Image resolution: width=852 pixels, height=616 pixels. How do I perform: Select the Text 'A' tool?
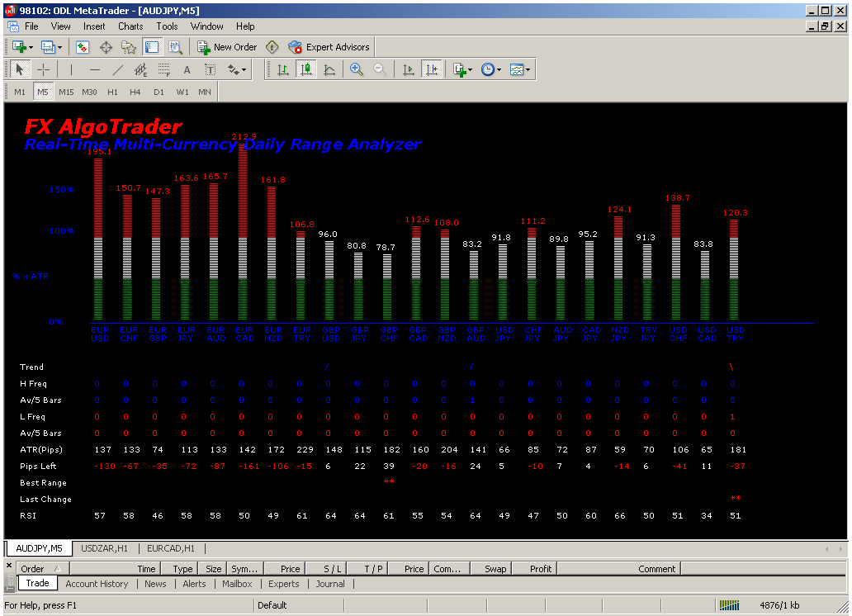pyautogui.click(x=187, y=69)
